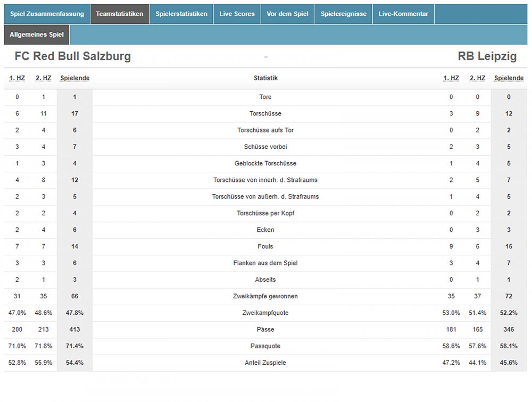
Task: Open the Spiel Zusammenfassung tab
Action: coord(47,14)
